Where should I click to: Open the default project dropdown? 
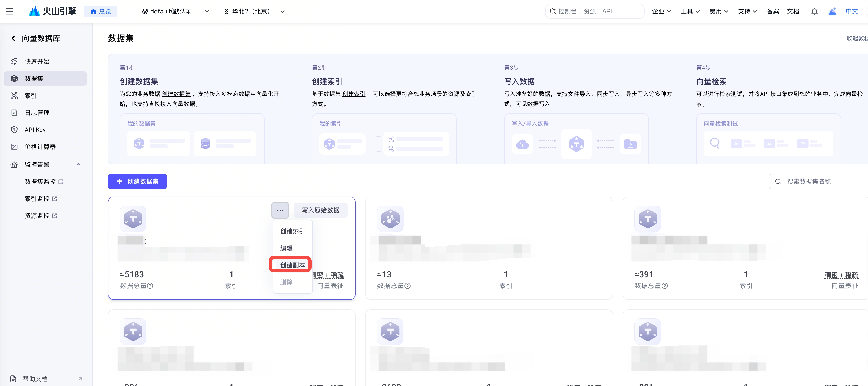[x=176, y=11]
